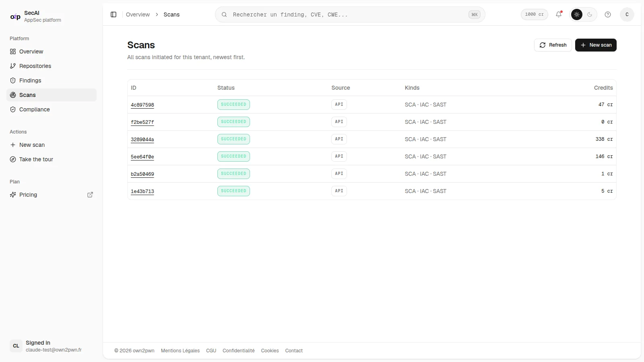Open scan 3289044a
This screenshot has width=644, height=362.
point(142,140)
